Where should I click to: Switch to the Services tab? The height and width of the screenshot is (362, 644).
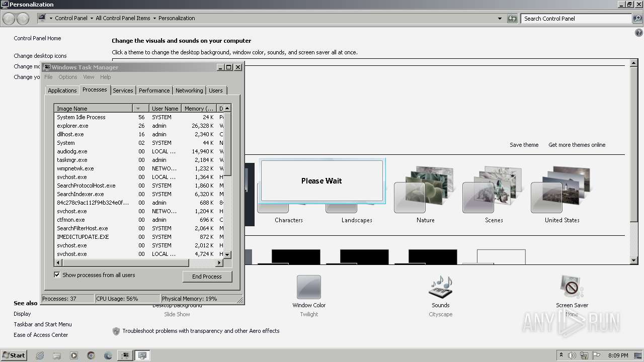(x=123, y=90)
